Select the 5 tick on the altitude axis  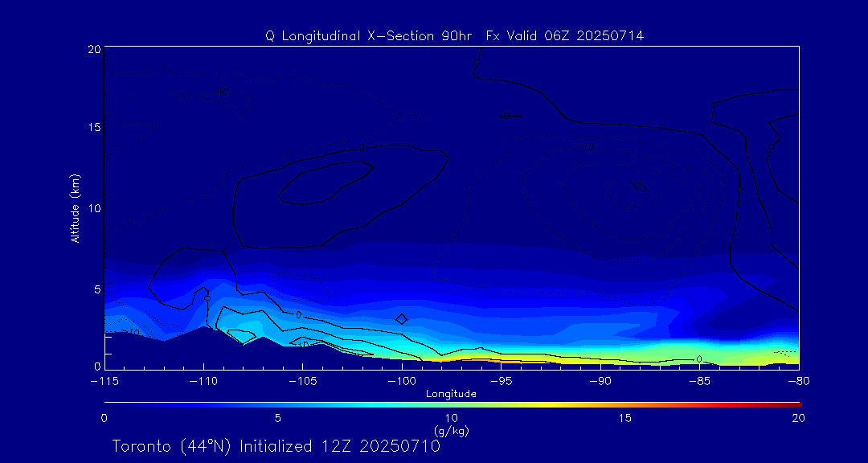(x=96, y=289)
